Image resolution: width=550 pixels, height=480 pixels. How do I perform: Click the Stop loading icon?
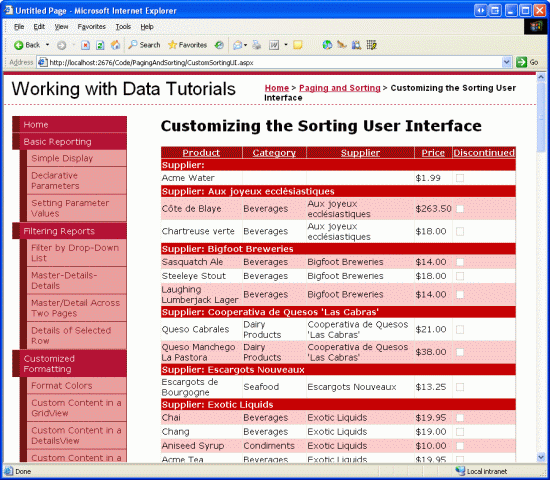point(85,45)
